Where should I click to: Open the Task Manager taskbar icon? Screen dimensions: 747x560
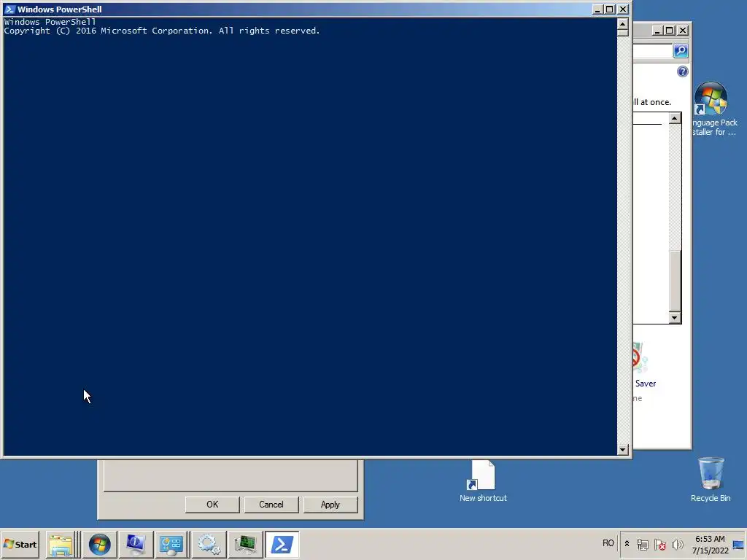coord(245,544)
